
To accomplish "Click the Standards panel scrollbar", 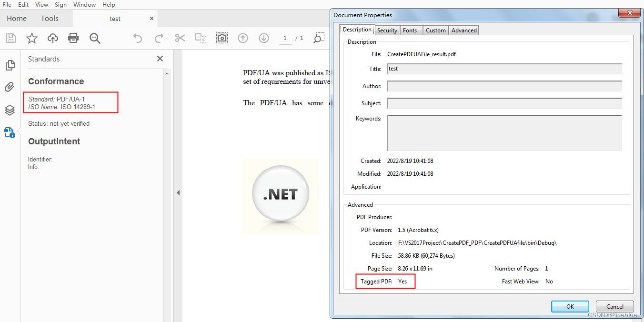I will click(x=166, y=195).
